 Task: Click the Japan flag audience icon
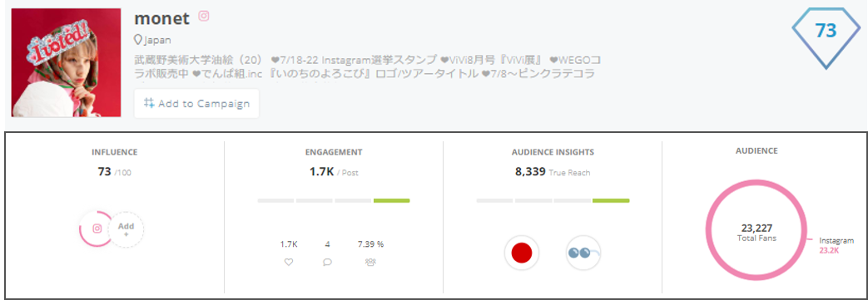(x=522, y=253)
